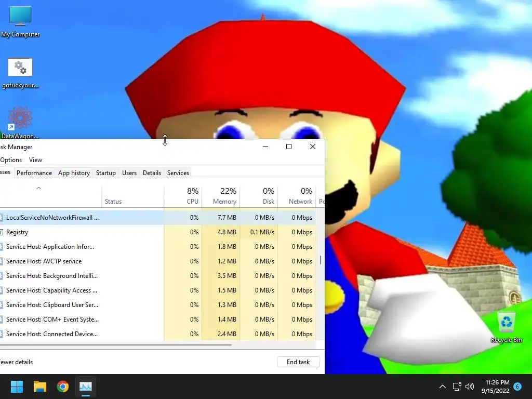The image size is (532, 399).
Task: Close the Task Manager window
Action: [312, 147]
